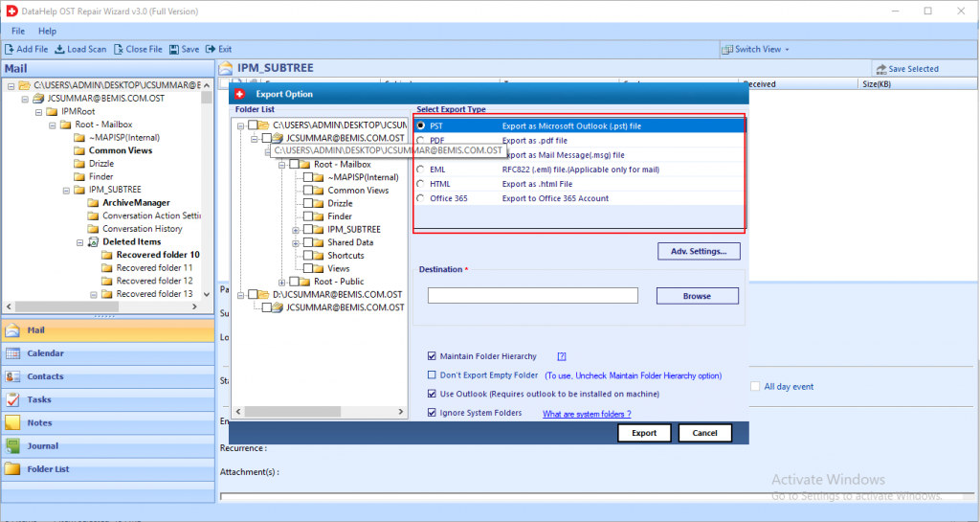Click the Export button

pos(644,433)
